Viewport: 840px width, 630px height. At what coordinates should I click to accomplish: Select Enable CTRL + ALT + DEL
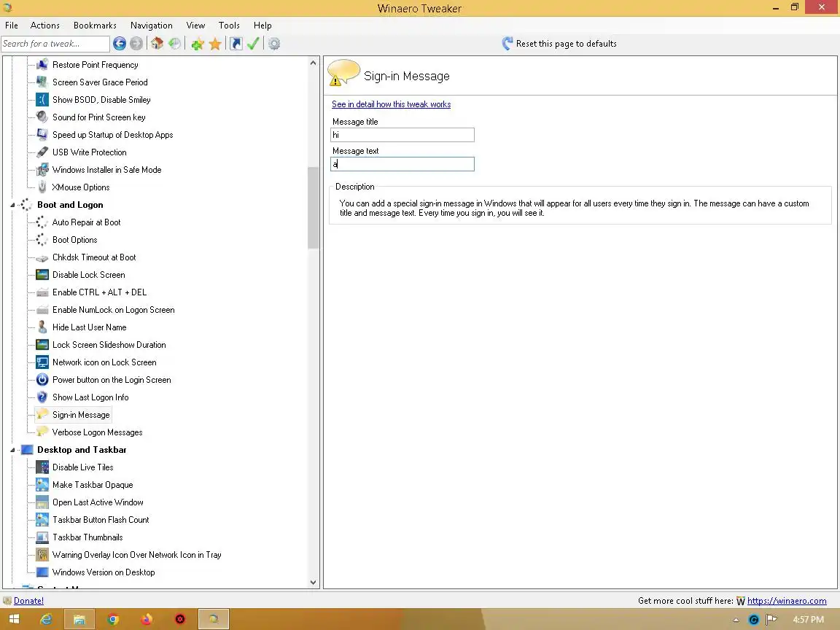point(99,292)
